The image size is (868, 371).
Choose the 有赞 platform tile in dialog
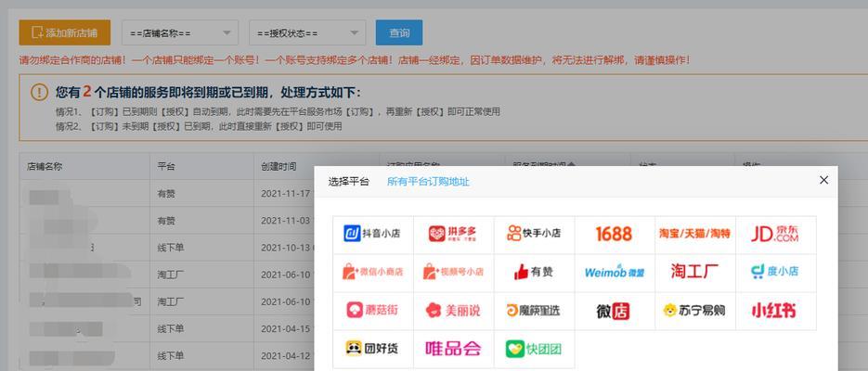534,273
